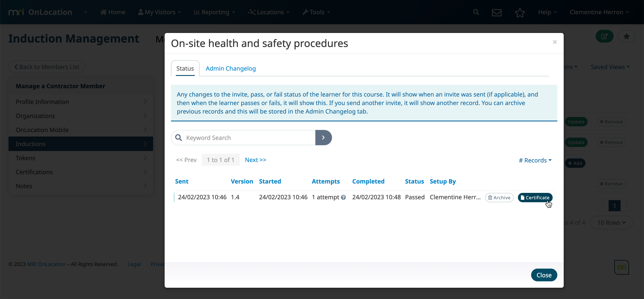The image size is (644, 299).
Task: Click the star bookmark button beside edit
Action: [626, 36]
